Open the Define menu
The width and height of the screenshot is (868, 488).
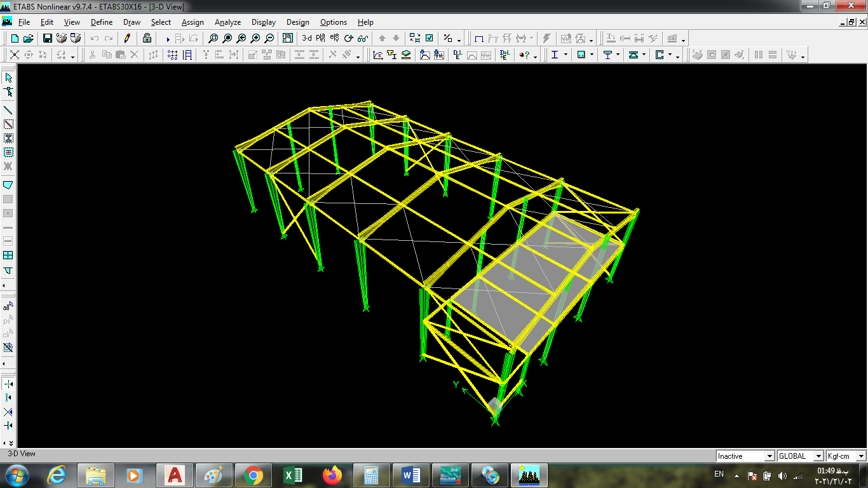tap(102, 22)
